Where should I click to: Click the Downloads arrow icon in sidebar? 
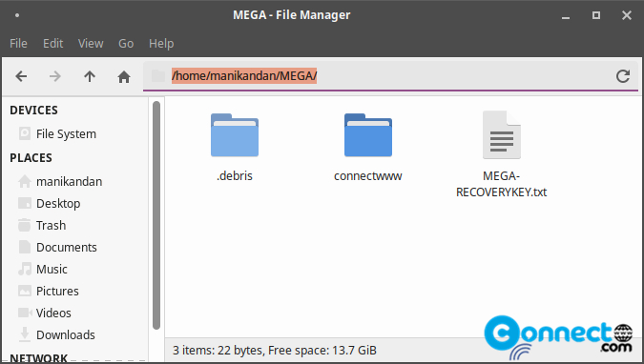(x=25, y=334)
